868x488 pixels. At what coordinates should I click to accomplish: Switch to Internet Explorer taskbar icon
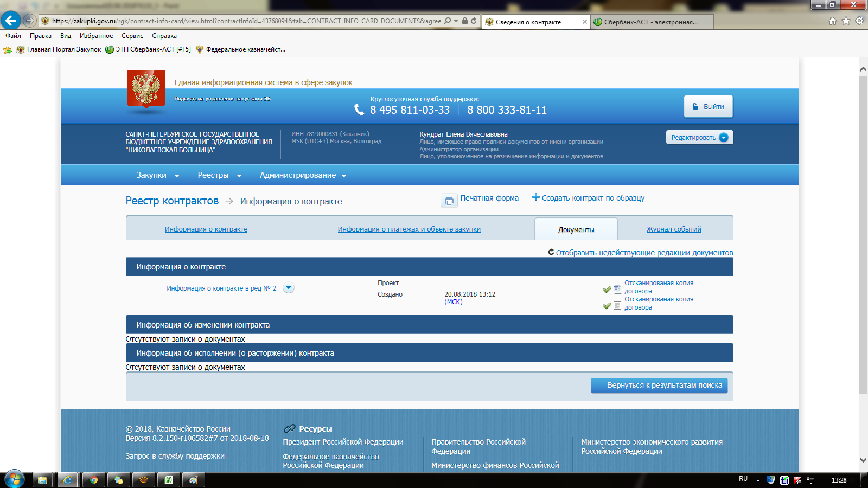(68, 480)
